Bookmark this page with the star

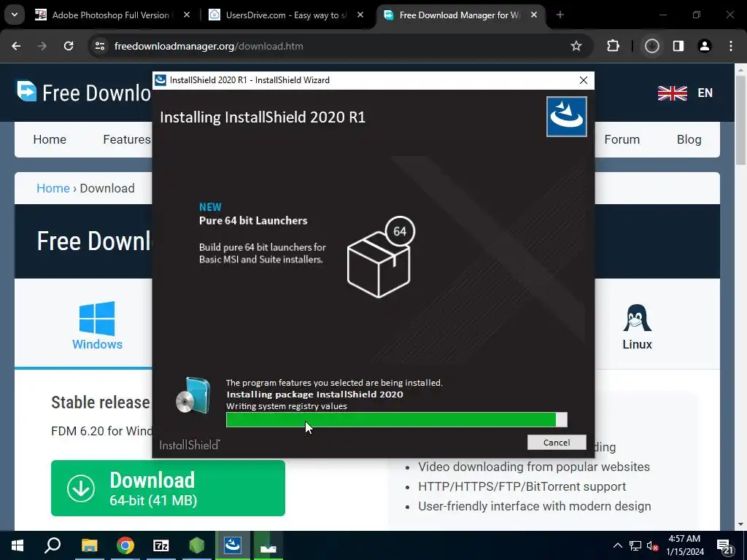(x=576, y=46)
